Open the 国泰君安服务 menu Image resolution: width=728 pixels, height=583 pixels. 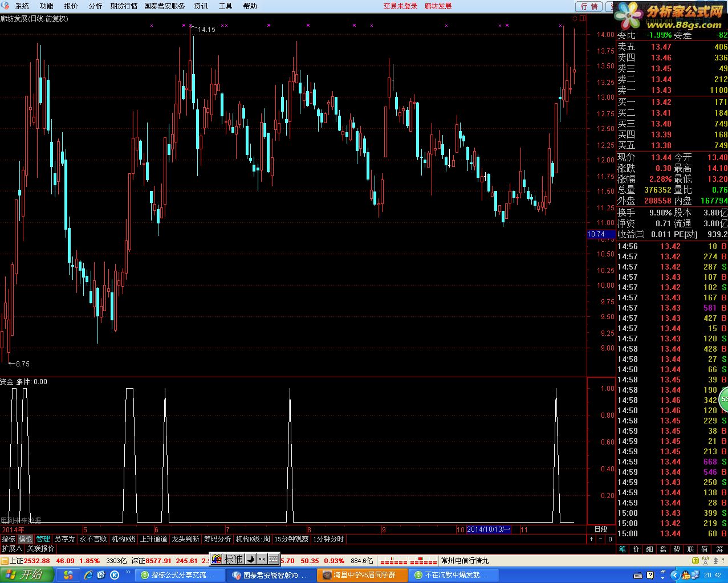(x=165, y=6)
